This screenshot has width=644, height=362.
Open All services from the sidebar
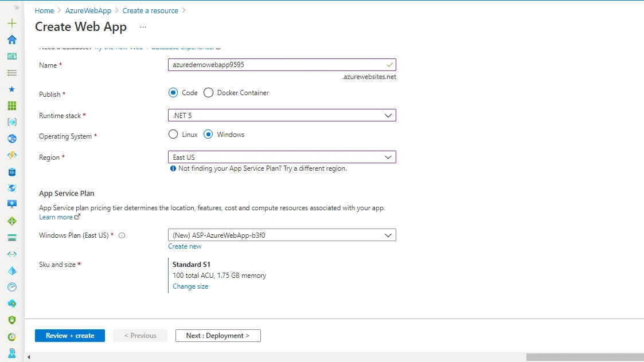point(11,72)
